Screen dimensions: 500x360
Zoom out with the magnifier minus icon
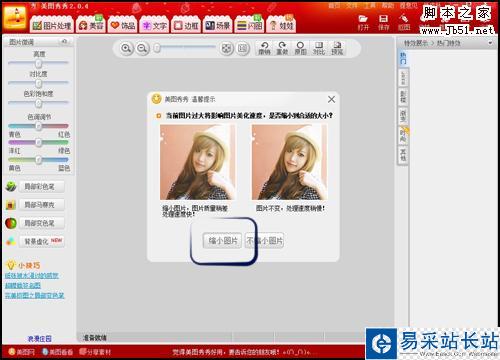[x=142, y=49]
